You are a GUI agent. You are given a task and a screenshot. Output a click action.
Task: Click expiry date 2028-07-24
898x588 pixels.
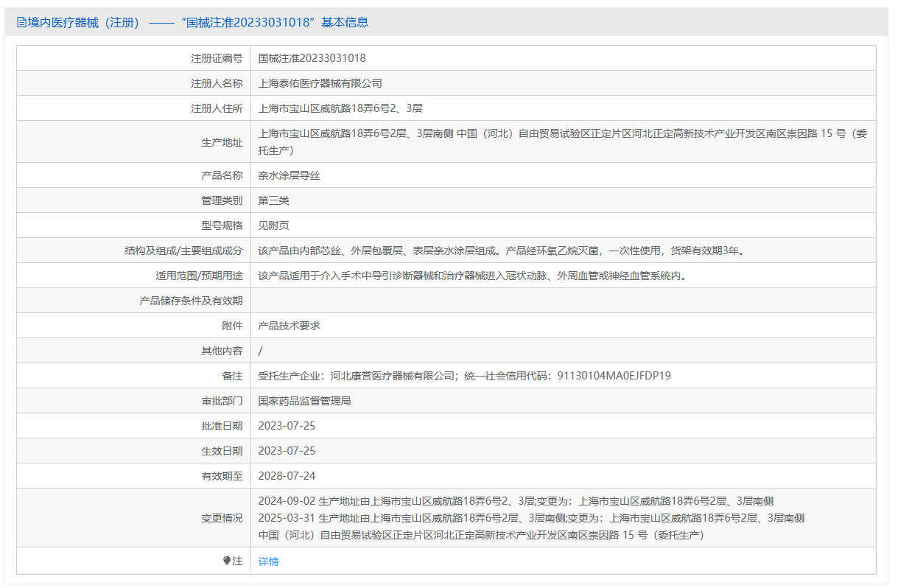(287, 476)
